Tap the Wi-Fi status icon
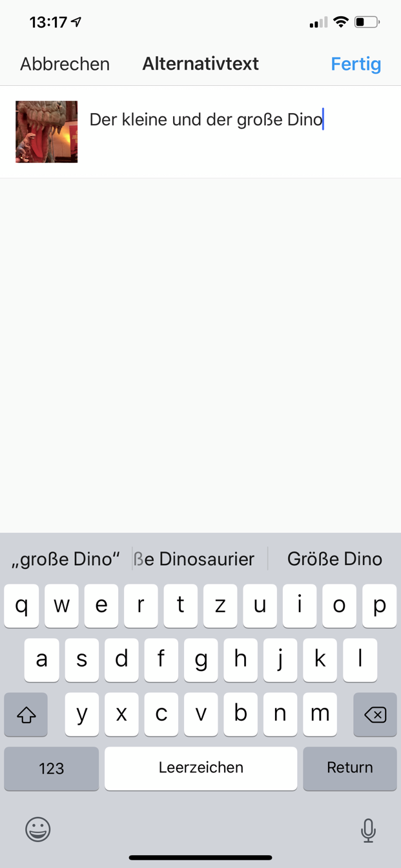Screen dimensions: 401x868 pyautogui.click(x=340, y=23)
